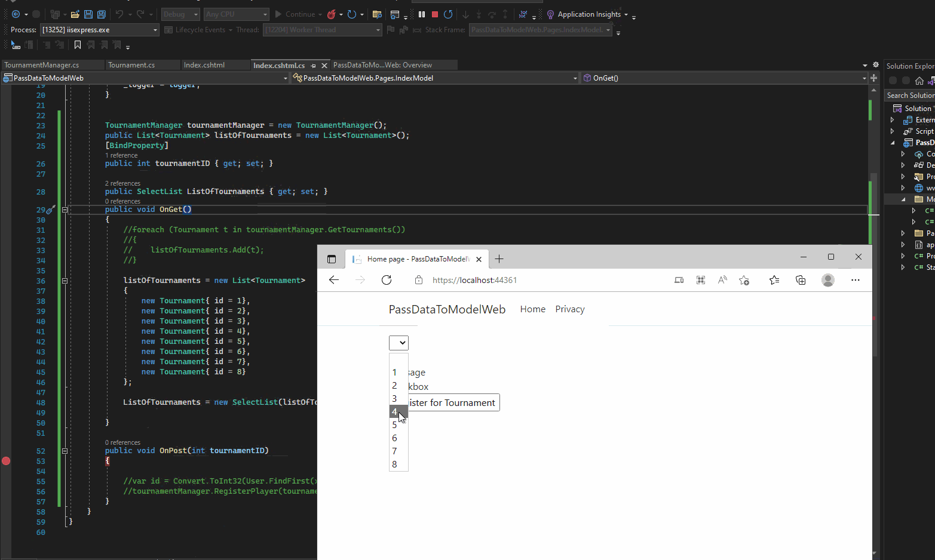The height and width of the screenshot is (560, 935).
Task: Click Home link on web page
Action: 533,309
